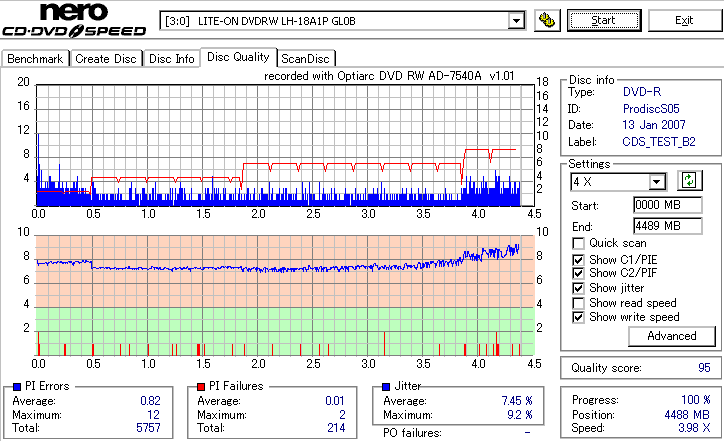724x441 pixels.
Task: Click Jitter maximum value 9.2 %
Action: 519,415
